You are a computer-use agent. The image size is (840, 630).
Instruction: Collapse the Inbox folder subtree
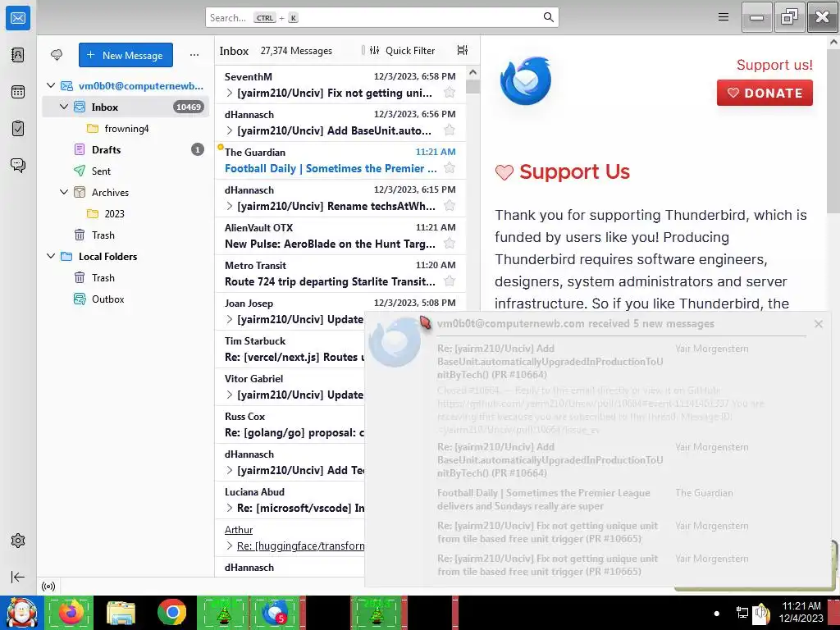[64, 107]
